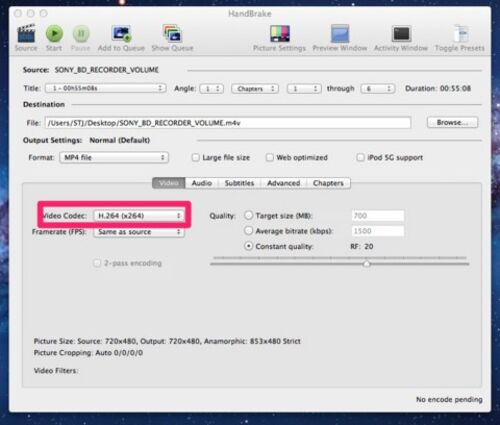Click the "Video Filters:" label

coord(56,371)
